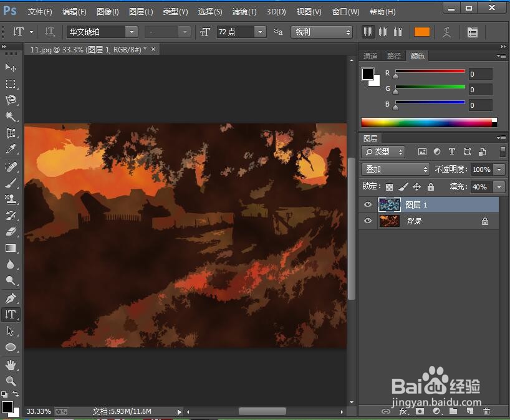Viewport: 510px width, 420px height.
Task: Select the Vertical Type tool in toolbox
Action: [11, 314]
